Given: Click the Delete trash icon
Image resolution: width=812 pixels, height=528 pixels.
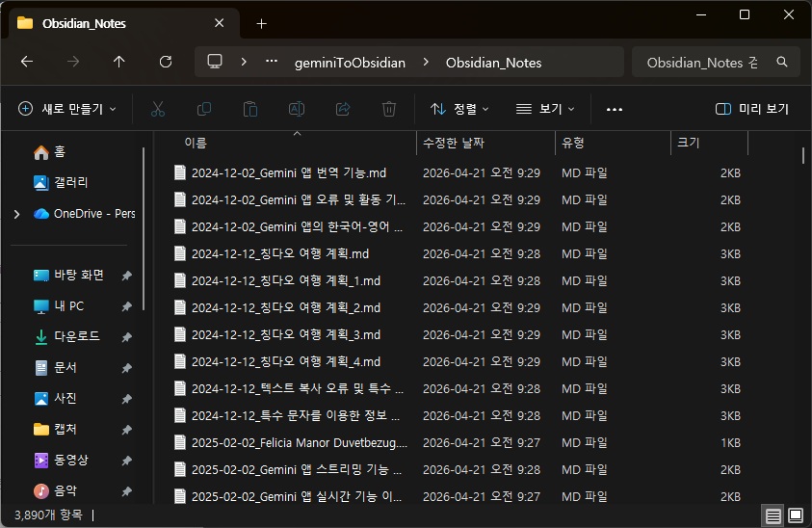Looking at the screenshot, I should click(389, 109).
